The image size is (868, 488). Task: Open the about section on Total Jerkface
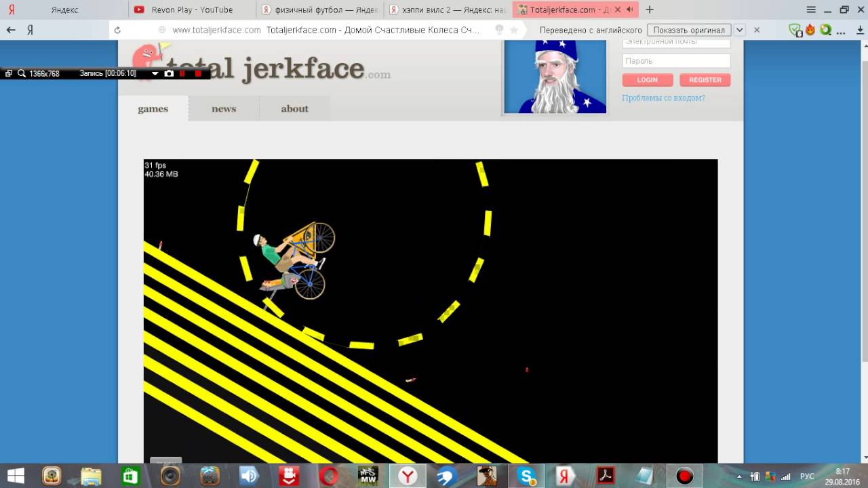coord(294,108)
